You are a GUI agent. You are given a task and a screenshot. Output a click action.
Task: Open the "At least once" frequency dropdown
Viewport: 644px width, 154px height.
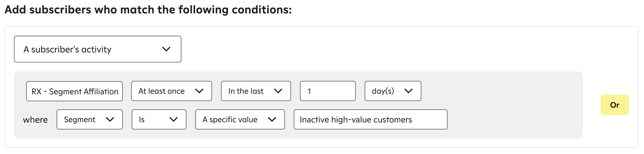(171, 91)
